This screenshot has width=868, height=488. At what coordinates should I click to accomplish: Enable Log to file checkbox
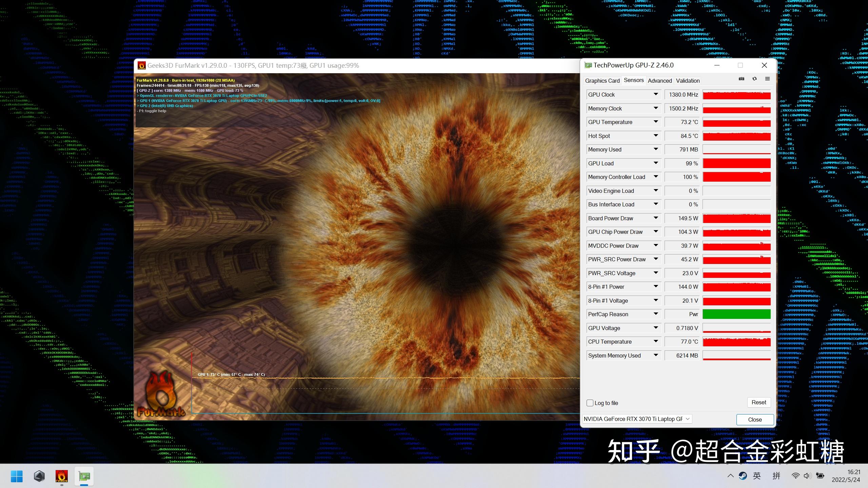pyautogui.click(x=590, y=403)
